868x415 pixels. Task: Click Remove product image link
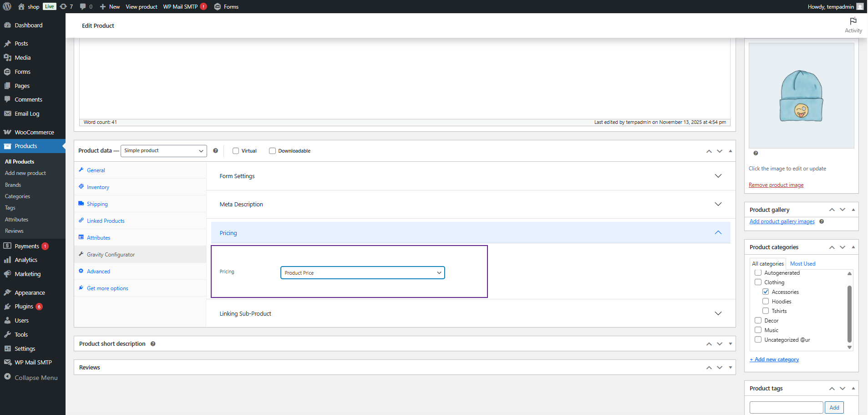[776, 185]
